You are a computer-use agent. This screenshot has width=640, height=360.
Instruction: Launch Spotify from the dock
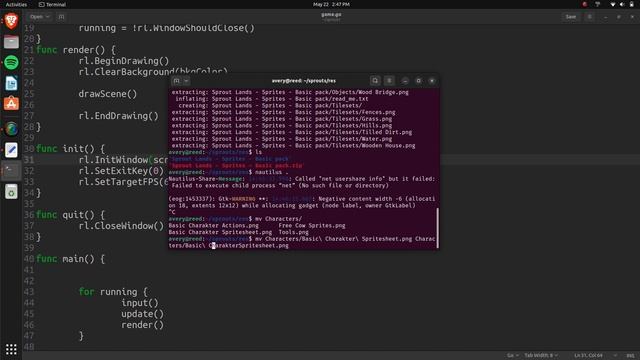[11, 62]
